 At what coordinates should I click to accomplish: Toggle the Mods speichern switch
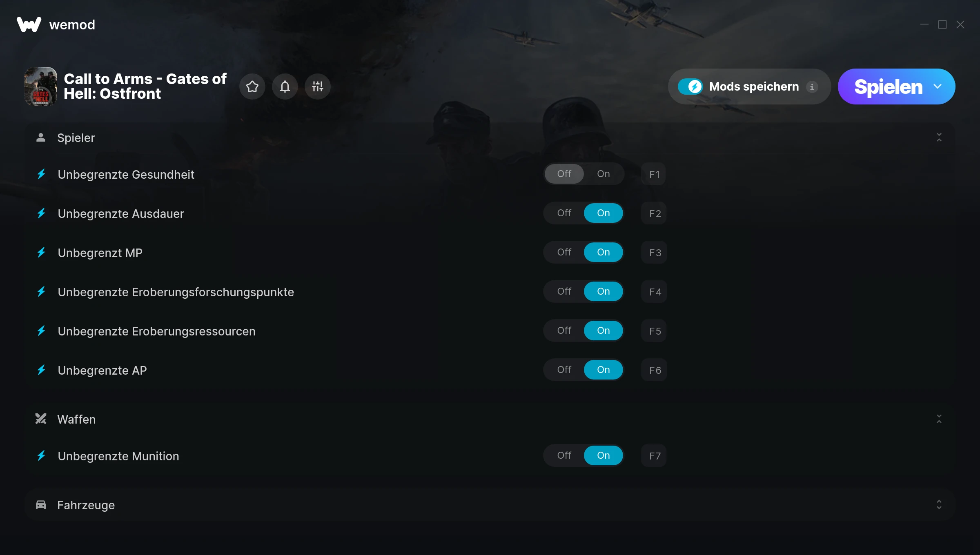click(x=690, y=87)
